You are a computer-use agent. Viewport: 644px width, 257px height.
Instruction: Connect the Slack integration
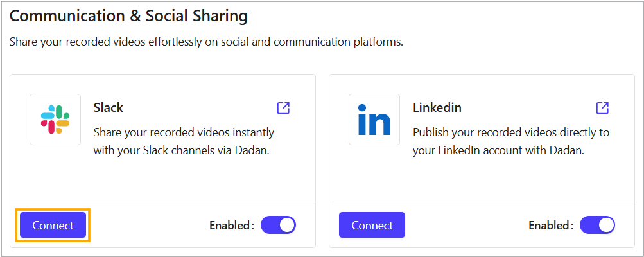pyautogui.click(x=53, y=226)
